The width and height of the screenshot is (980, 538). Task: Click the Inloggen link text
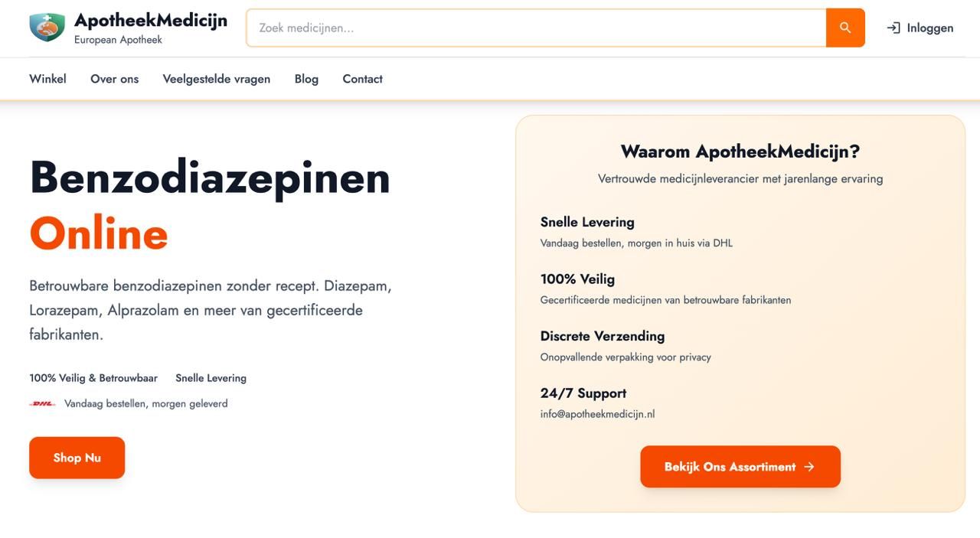pos(929,28)
